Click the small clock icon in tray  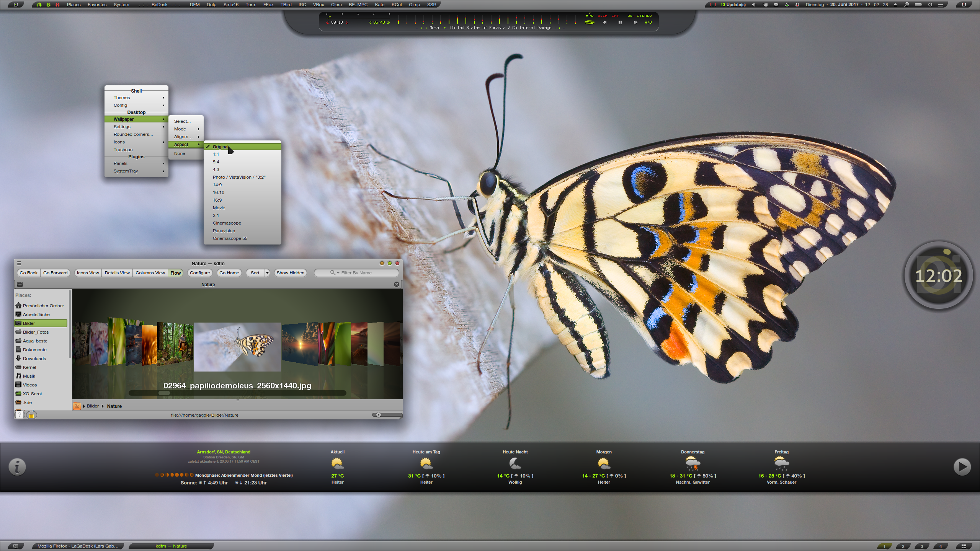930,5
